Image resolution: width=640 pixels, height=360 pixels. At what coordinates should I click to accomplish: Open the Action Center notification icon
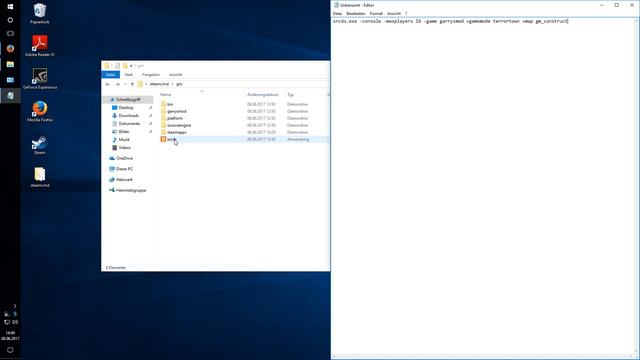point(10,350)
